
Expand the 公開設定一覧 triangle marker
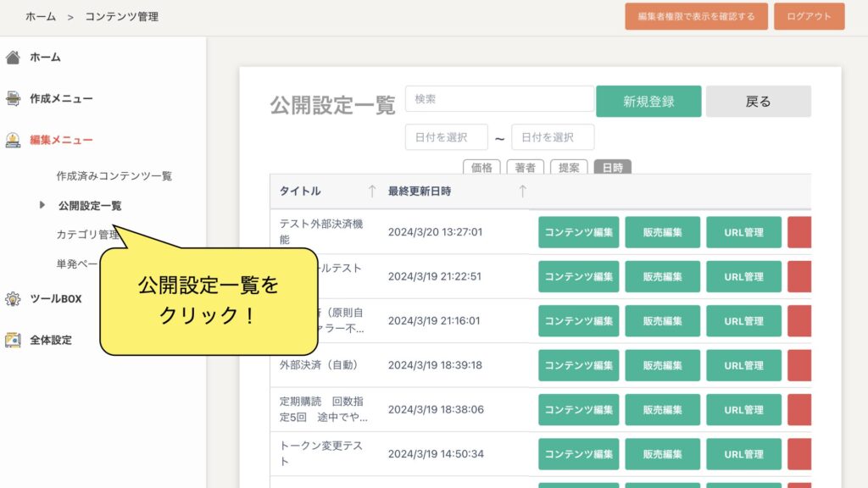[42, 205]
